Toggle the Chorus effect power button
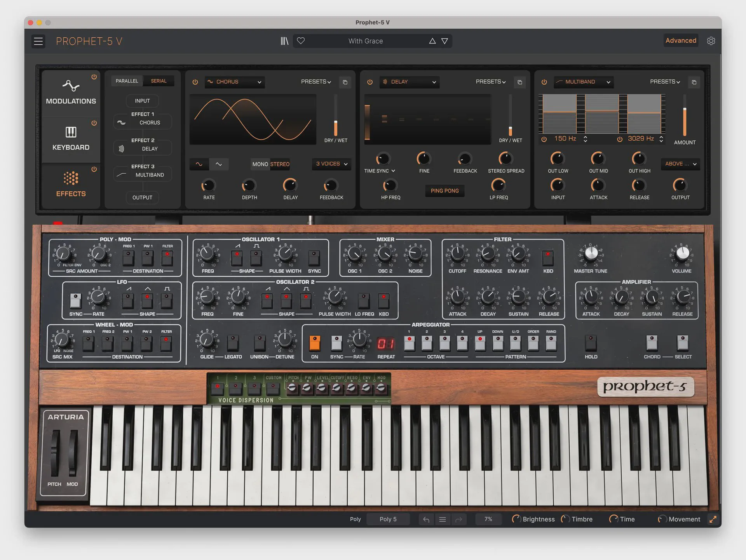Viewport: 746px width, 560px height. 195,82
